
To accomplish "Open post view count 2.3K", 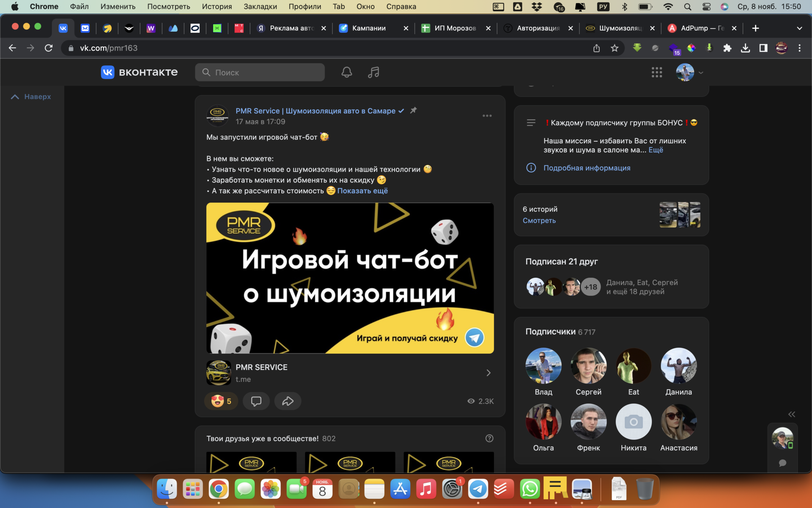I will point(480,401).
